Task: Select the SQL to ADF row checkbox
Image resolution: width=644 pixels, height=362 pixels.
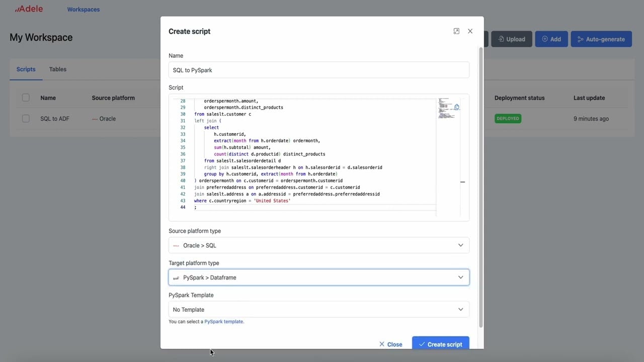Action: tap(26, 119)
